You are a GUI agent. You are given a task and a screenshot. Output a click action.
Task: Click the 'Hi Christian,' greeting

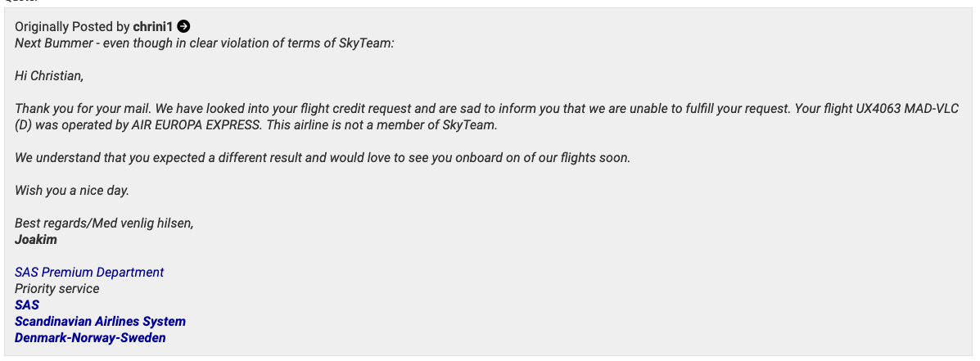click(49, 76)
